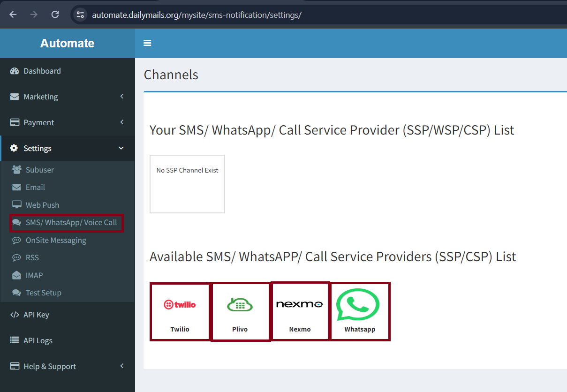
Task: Click the hamburger menu icon in header
Action: (147, 43)
